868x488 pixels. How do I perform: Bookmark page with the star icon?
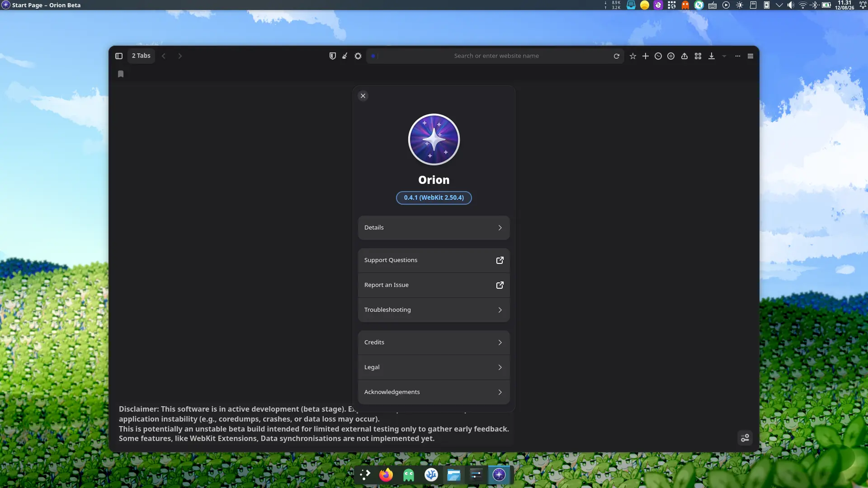pos(633,56)
